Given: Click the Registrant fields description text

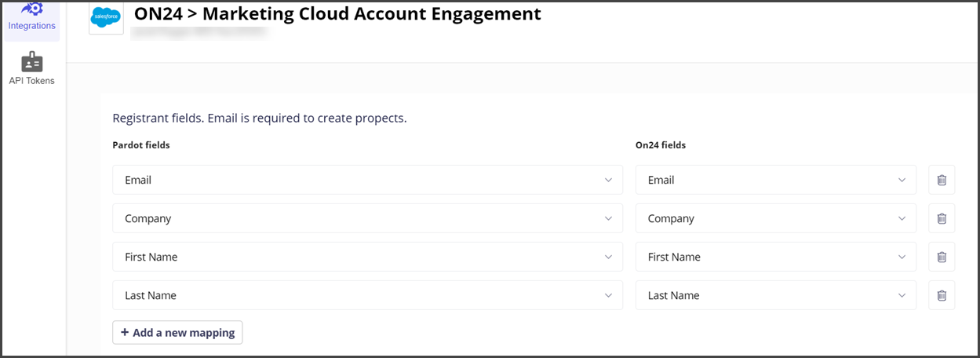Looking at the screenshot, I should pyautogui.click(x=260, y=119).
